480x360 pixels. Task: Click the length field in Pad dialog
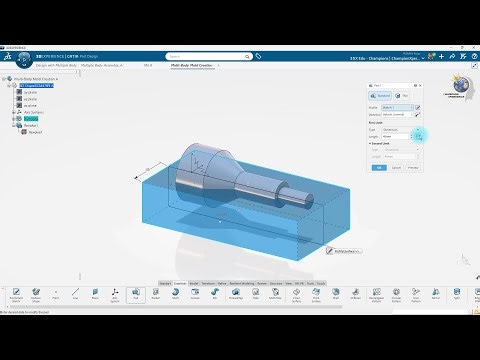[395, 136]
